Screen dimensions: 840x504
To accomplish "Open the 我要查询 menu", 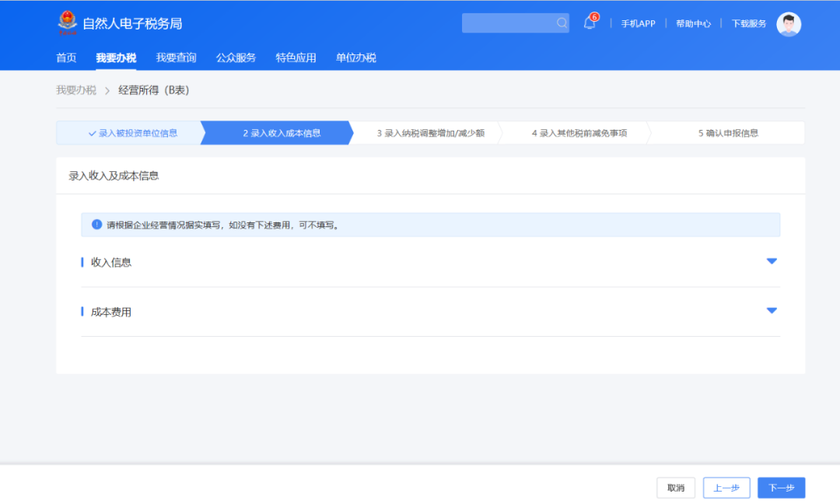I will coord(176,57).
